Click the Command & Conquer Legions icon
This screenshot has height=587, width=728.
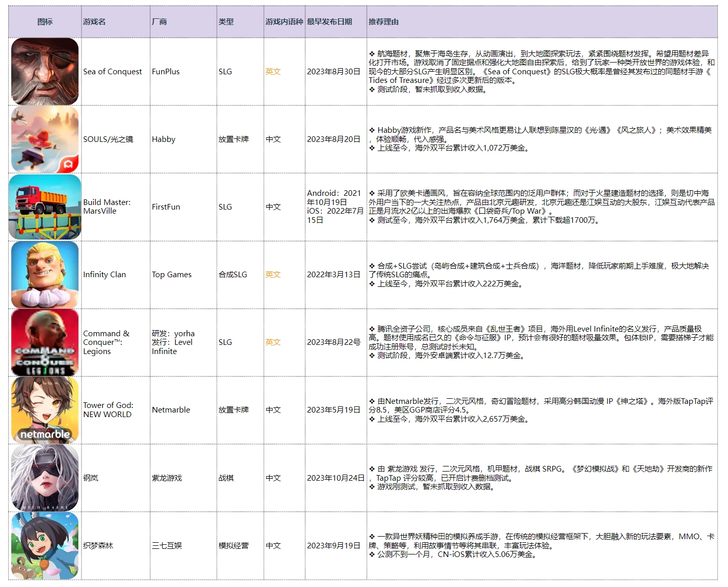click(x=45, y=342)
